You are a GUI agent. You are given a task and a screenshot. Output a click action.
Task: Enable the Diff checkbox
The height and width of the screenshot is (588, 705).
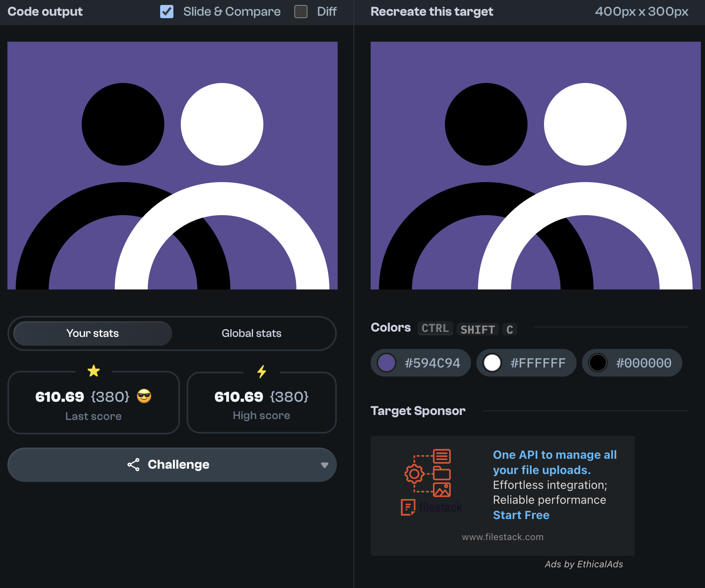pos(301,12)
